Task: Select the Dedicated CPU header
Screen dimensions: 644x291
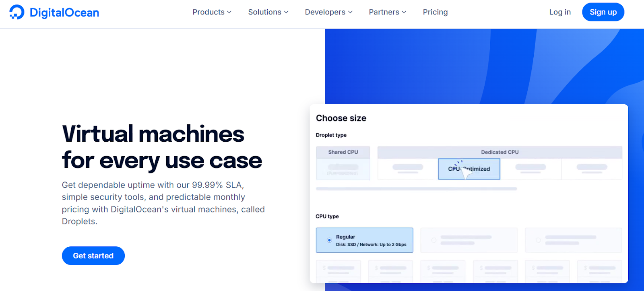Action: tap(500, 152)
